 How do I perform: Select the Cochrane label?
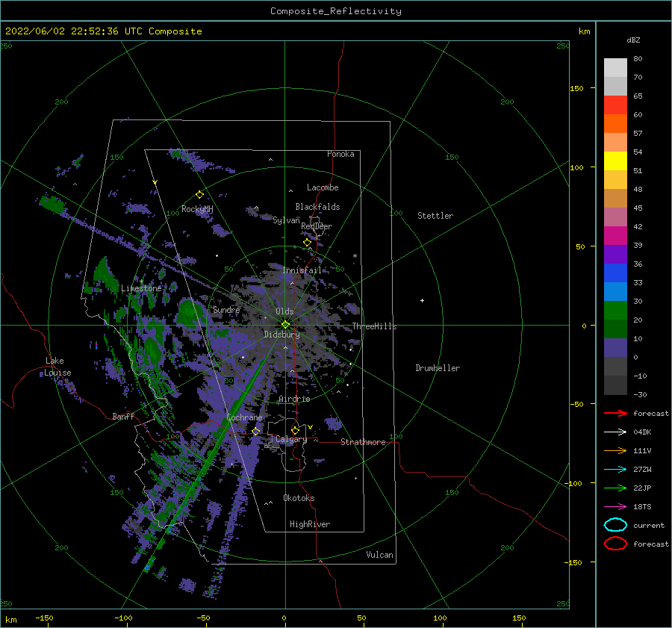click(x=244, y=417)
